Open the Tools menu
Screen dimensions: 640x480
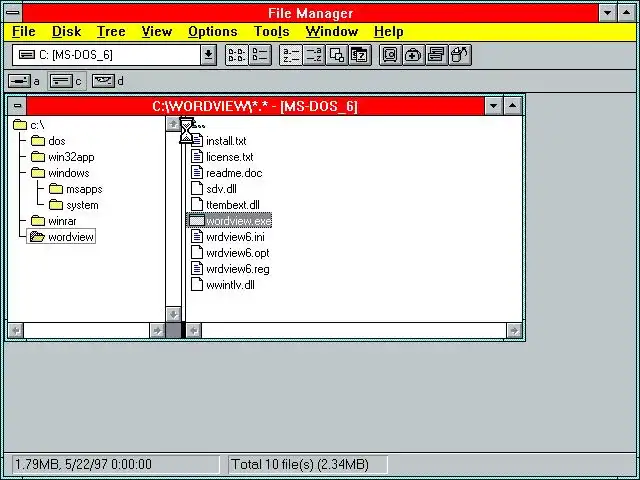coord(271,32)
